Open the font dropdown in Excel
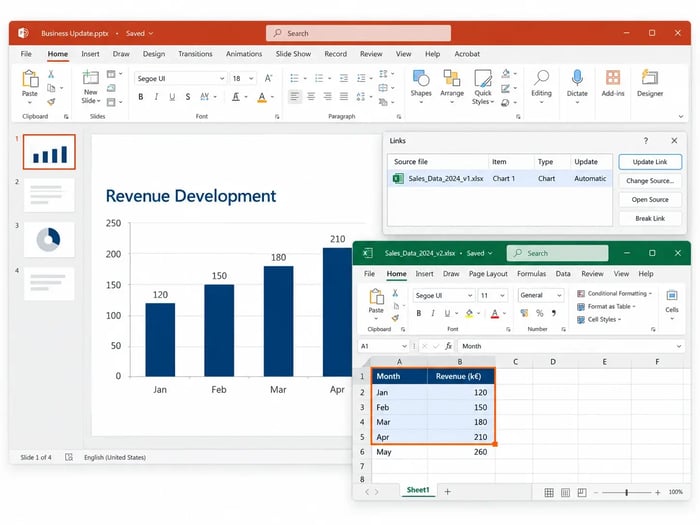Screen dimensions: 700x525 pos(470,296)
